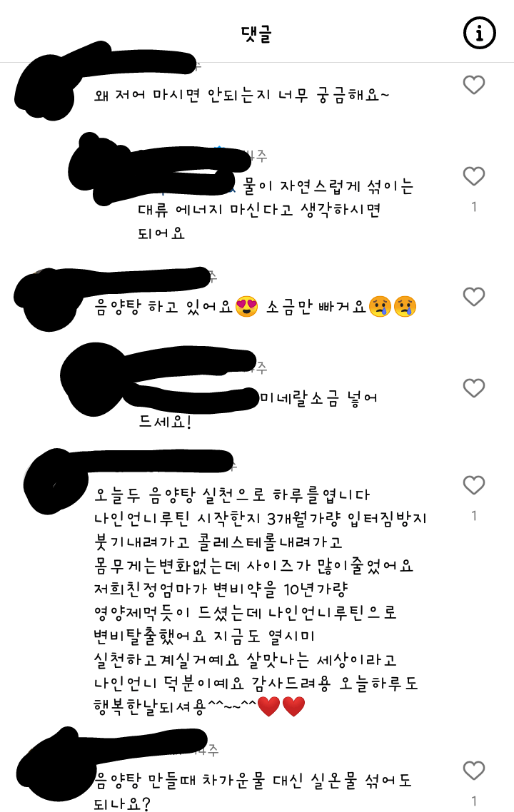The height and width of the screenshot is (812, 514).
Task: Like the comment asking 왜 저어 마시면 안되는지
Action: (x=473, y=84)
